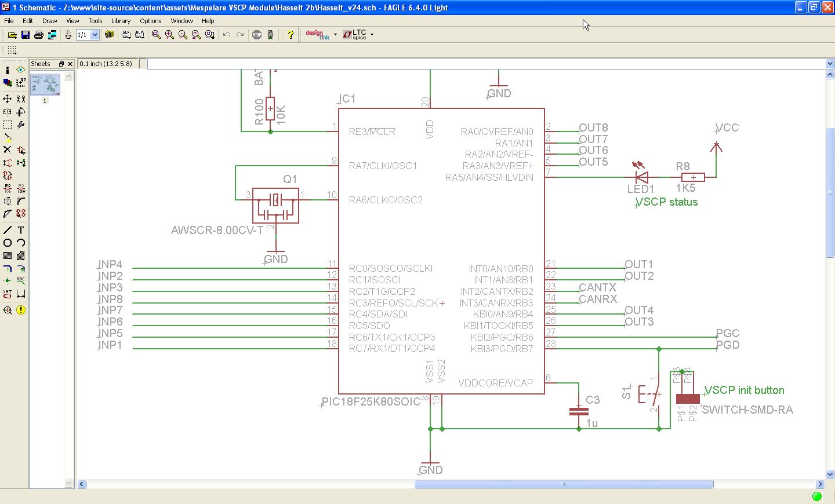Click the Save file icon
Viewport: 835px width, 504px height.
pyautogui.click(x=25, y=35)
